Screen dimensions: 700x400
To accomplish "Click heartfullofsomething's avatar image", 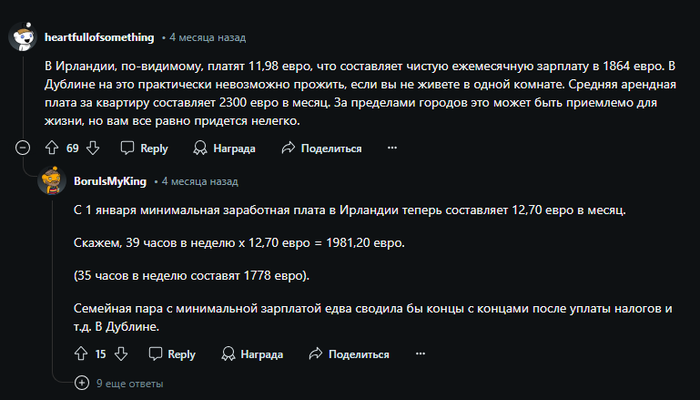I will pos(23,37).
